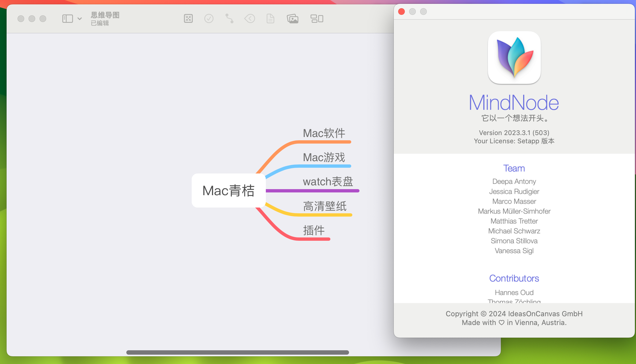Select the 高清壁纸 branch node
636x364 pixels.
point(325,206)
